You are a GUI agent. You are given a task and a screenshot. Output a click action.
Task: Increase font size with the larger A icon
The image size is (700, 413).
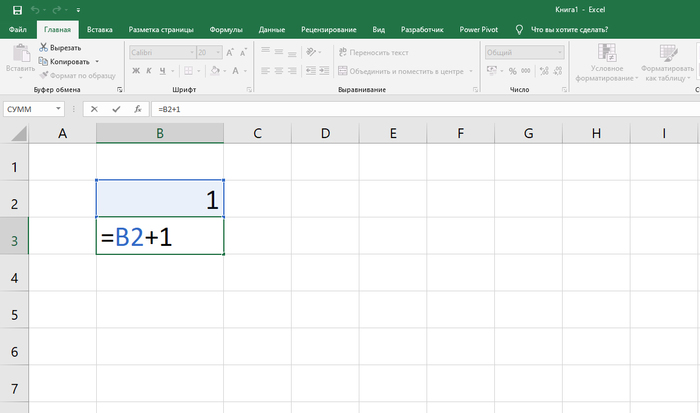(230, 52)
